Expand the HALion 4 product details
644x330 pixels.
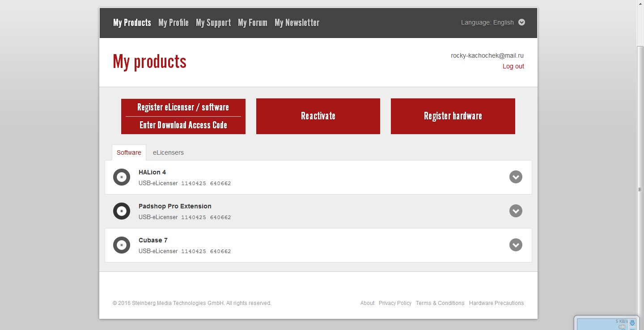coord(516,177)
